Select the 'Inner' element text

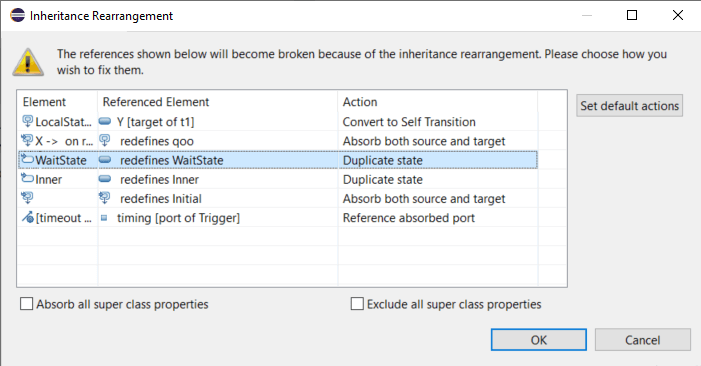click(x=48, y=179)
